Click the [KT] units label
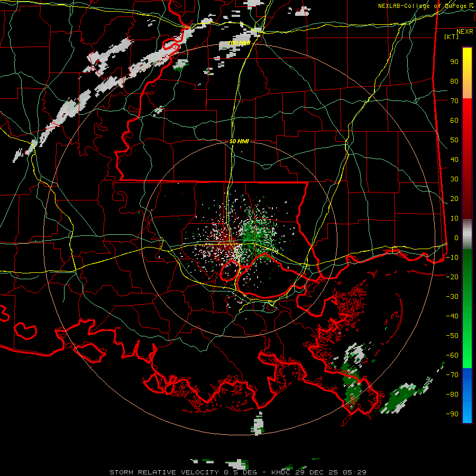Viewport: 476px width, 476px height. [x=451, y=36]
